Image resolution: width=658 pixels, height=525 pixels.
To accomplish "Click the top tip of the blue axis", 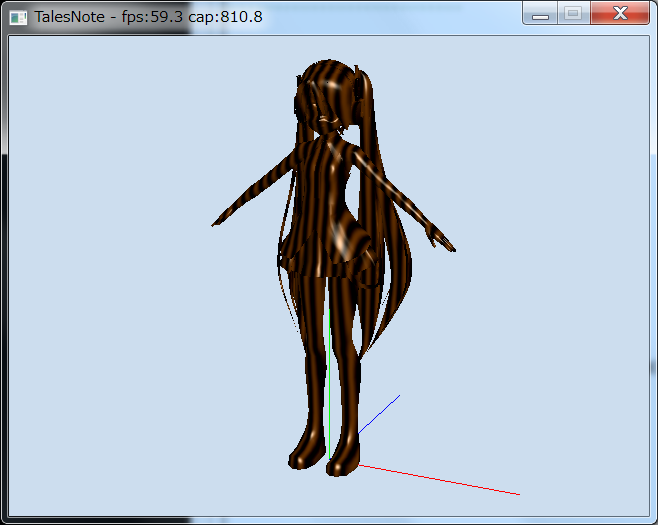I will click(398, 397).
